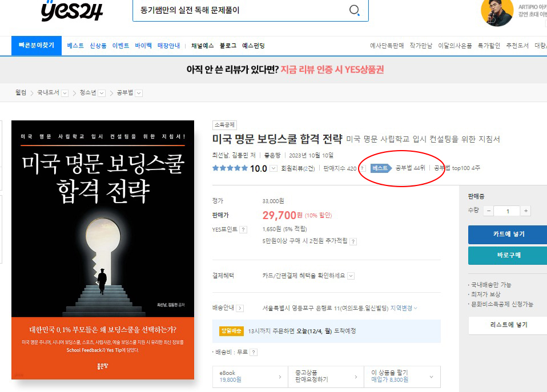Open the 예사단독판매 link
This screenshot has height=392, width=547.
coord(387,46)
